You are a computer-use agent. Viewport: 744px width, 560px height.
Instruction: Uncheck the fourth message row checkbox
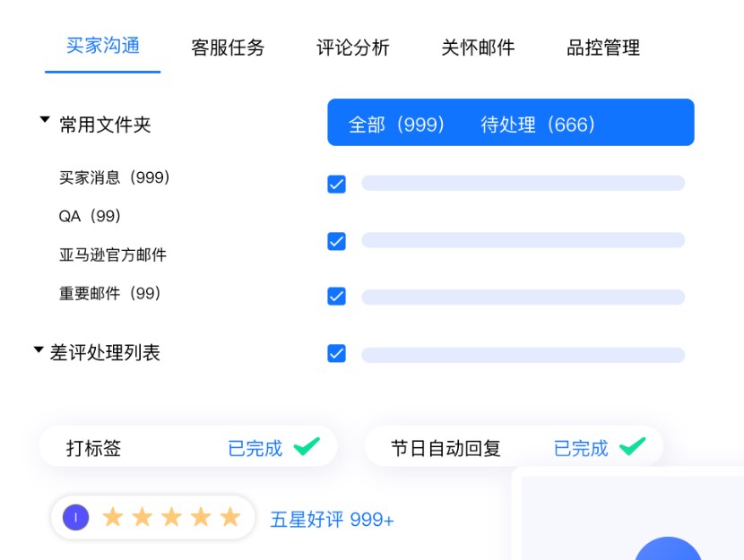337,353
